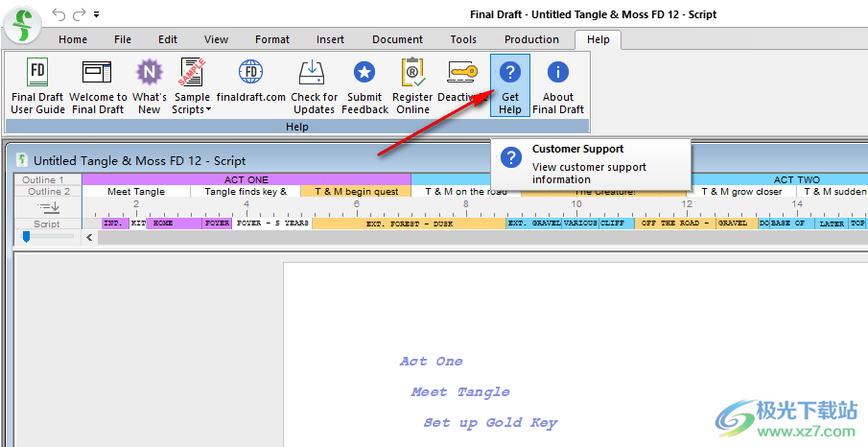Select the Meet Tangle beat
This screenshot has width=868, height=447.
(x=136, y=191)
